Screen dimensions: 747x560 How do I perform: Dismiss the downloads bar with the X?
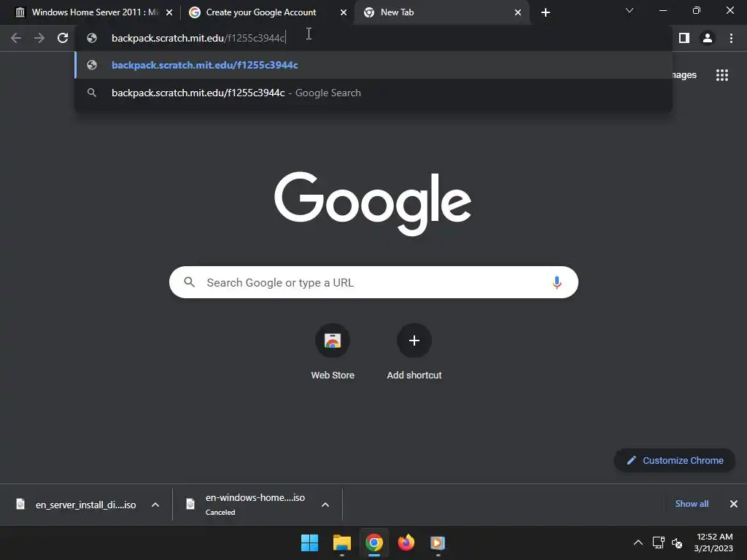click(x=734, y=504)
